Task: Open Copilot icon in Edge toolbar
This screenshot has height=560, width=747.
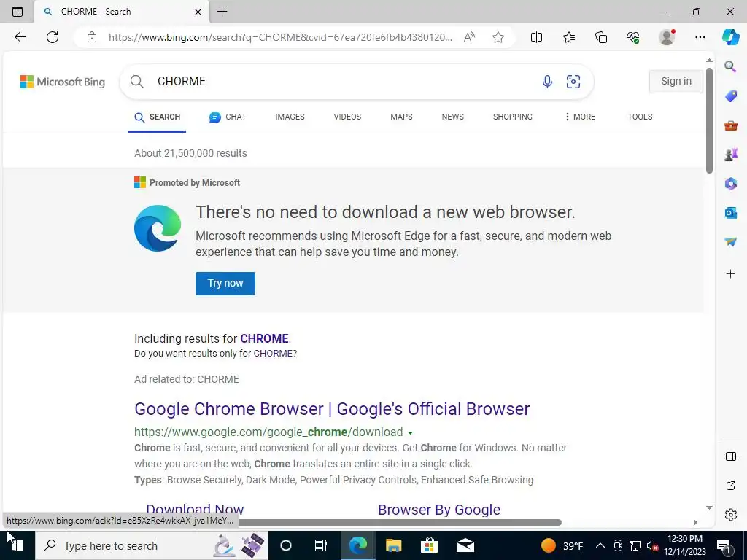Action: tap(730, 37)
